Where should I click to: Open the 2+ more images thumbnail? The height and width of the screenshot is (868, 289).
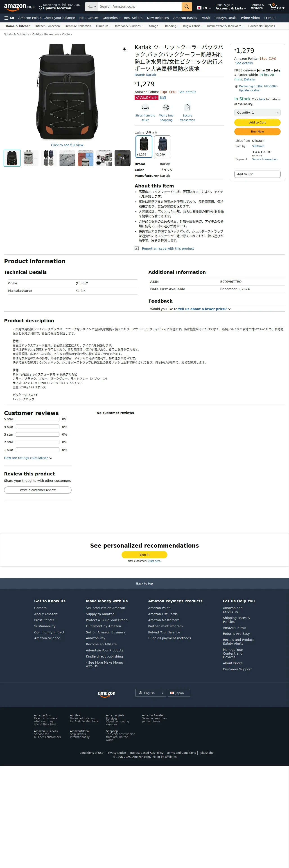pos(122,158)
